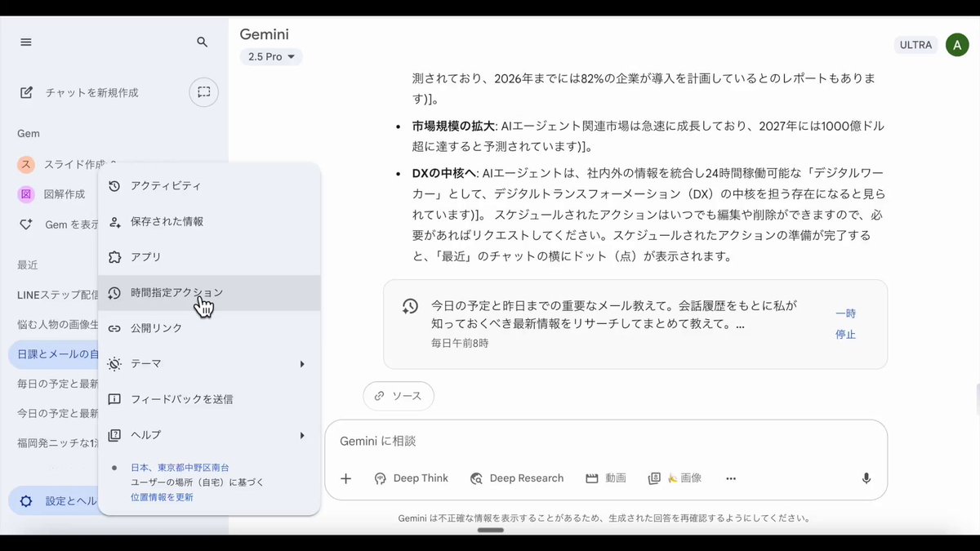Open the 2.5 Pro model dropdown
Image resolution: width=980 pixels, height=551 pixels.
(x=271, y=57)
